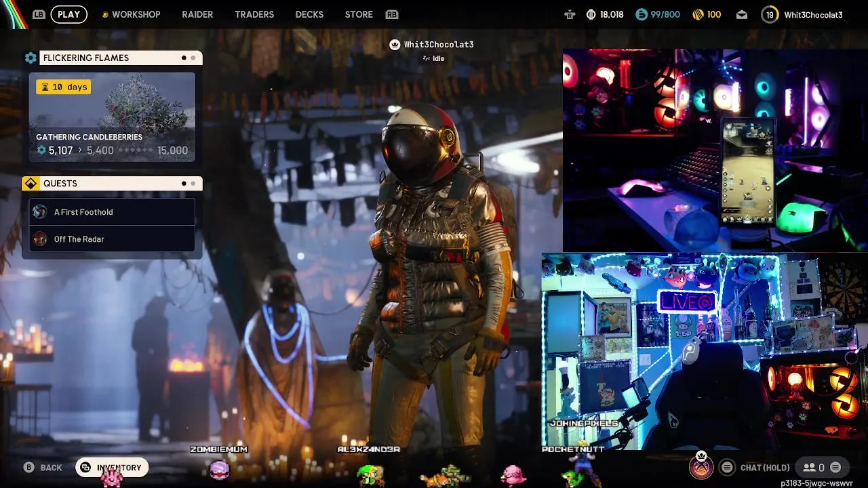Open the INVENTORY button
Image resolution: width=868 pixels, height=488 pixels.
click(x=112, y=468)
